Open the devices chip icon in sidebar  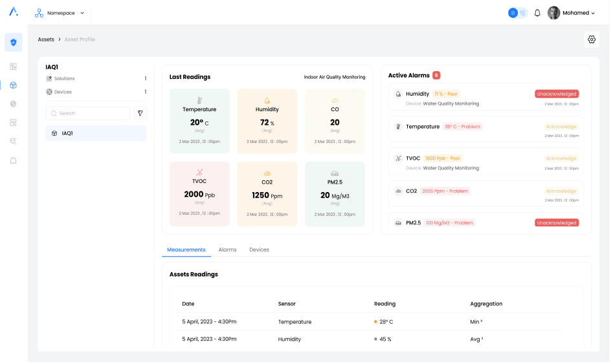coord(13,104)
